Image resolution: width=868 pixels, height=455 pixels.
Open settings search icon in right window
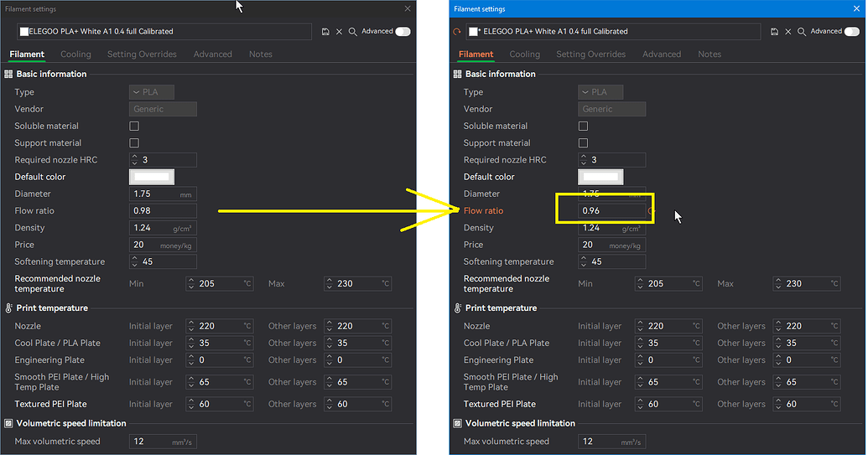802,32
